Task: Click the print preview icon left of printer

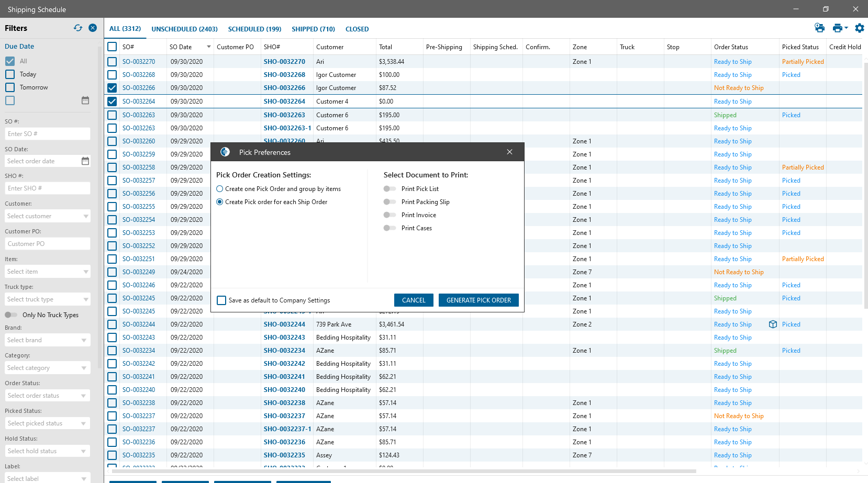Action: [819, 28]
